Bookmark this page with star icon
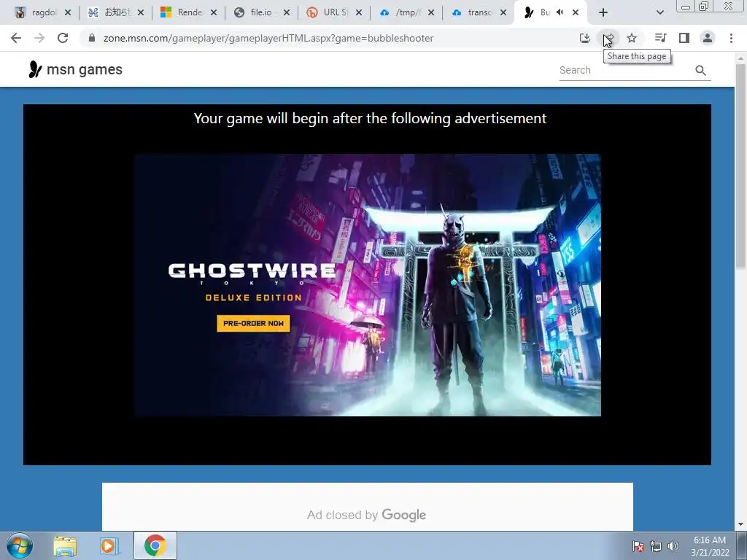 (632, 38)
